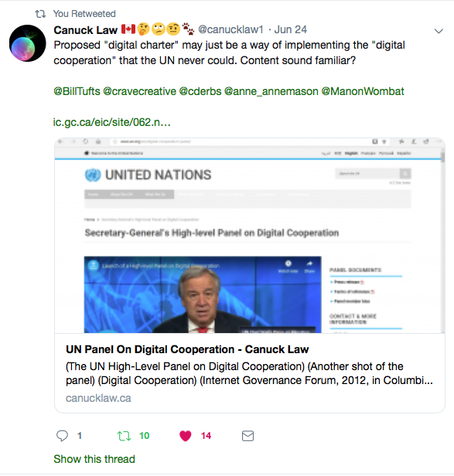Click the Jun 24 timestamp
Image resolution: width=454 pixels, height=476 pixels.
[x=291, y=29]
